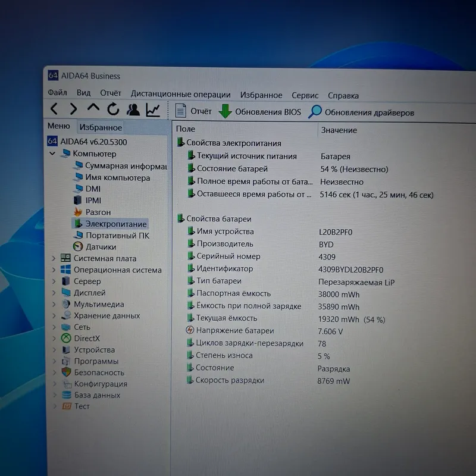Open the Сервис menu
The width and height of the screenshot is (476, 476).
pyautogui.click(x=305, y=95)
